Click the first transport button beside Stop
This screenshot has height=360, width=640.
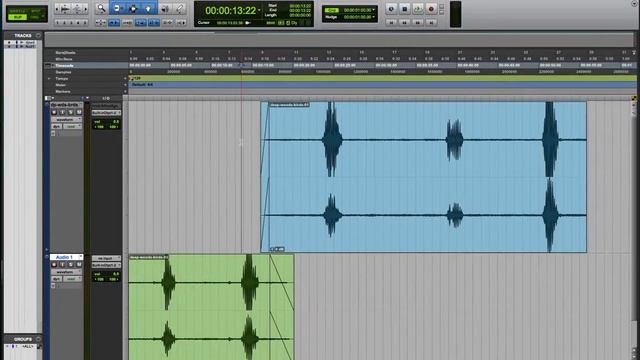click(391, 9)
